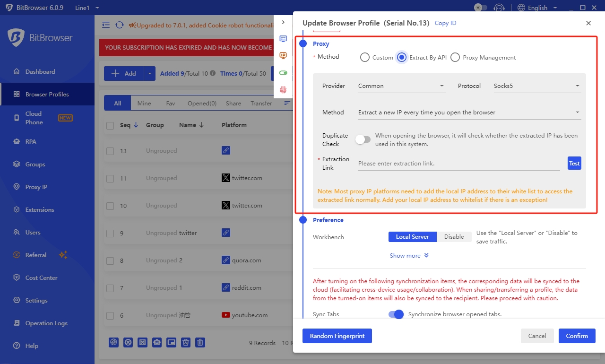Toggle the dark/light theme switch

(481, 8)
